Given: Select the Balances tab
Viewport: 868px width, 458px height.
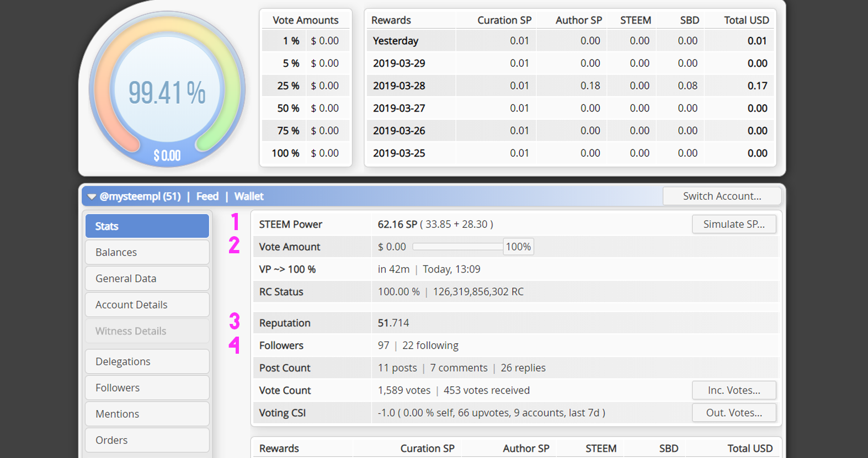Looking at the screenshot, I should point(147,252).
